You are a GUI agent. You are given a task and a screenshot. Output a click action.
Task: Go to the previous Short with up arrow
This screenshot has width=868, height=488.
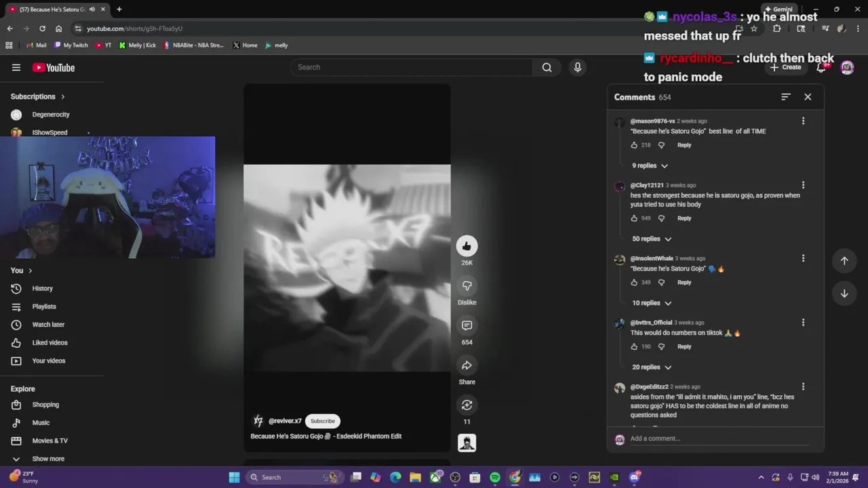[x=844, y=261]
